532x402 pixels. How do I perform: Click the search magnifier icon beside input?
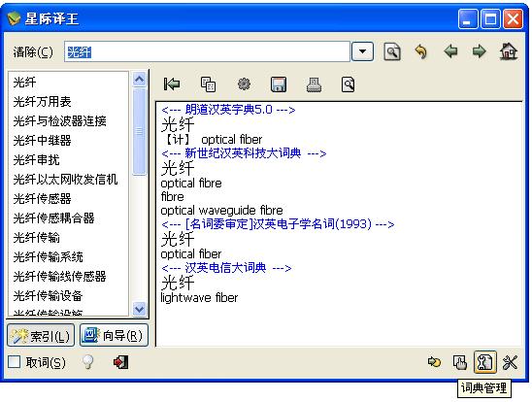392,51
